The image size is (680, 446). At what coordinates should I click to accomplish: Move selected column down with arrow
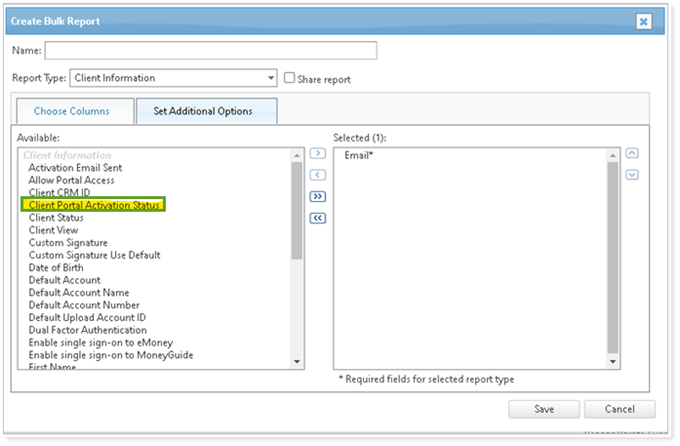click(x=631, y=175)
